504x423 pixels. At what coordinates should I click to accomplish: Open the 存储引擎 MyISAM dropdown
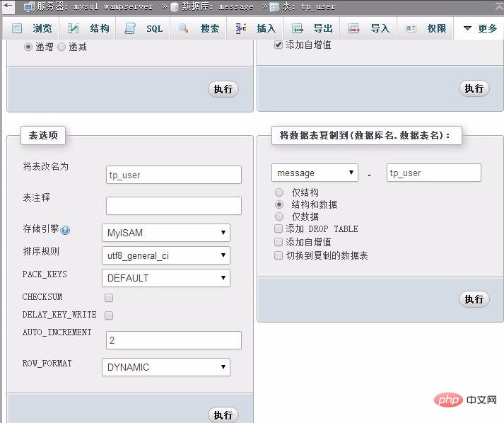pyautogui.click(x=166, y=233)
